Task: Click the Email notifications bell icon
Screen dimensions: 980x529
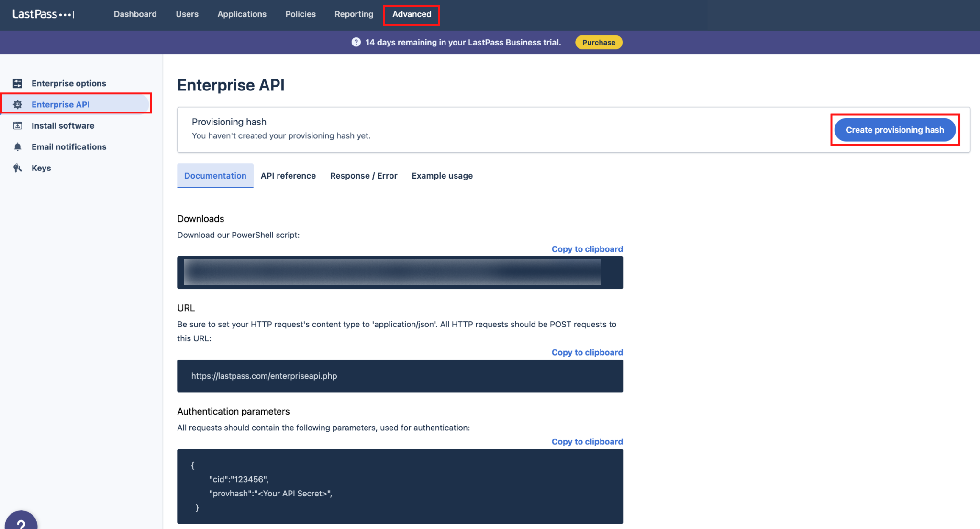Action: 18,146
